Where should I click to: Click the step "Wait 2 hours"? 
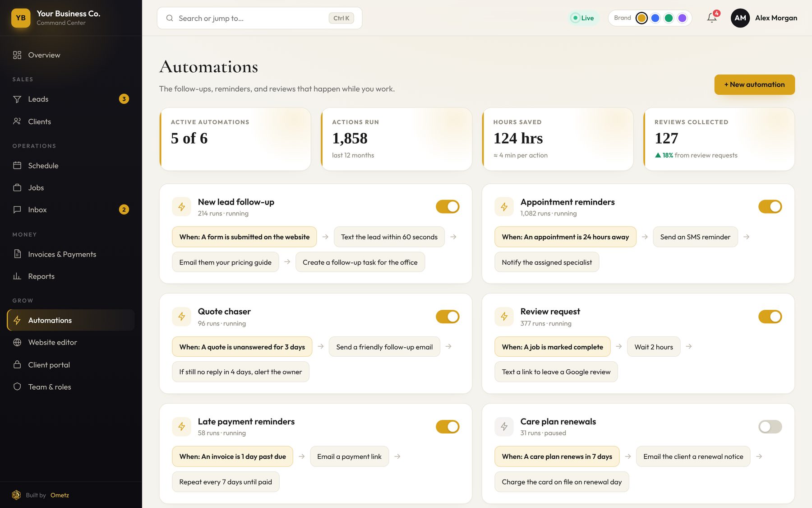(x=654, y=347)
